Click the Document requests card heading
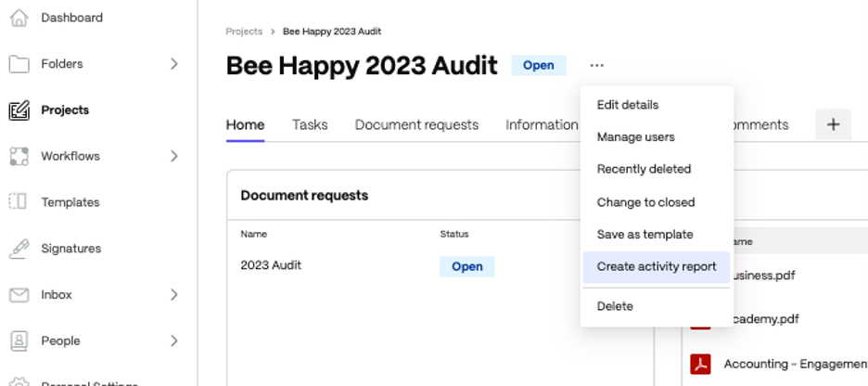Image resolution: width=868 pixels, height=386 pixels. 304,196
